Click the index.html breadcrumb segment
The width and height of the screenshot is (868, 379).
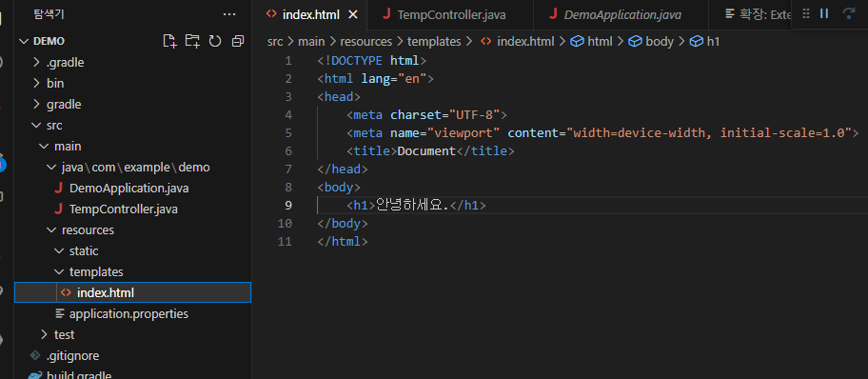(x=518, y=42)
